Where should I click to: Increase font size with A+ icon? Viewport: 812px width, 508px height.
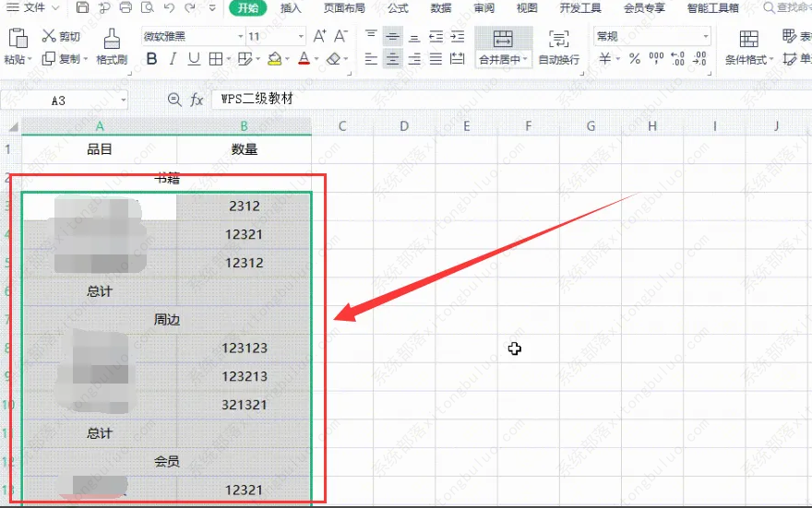pyautogui.click(x=319, y=36)
